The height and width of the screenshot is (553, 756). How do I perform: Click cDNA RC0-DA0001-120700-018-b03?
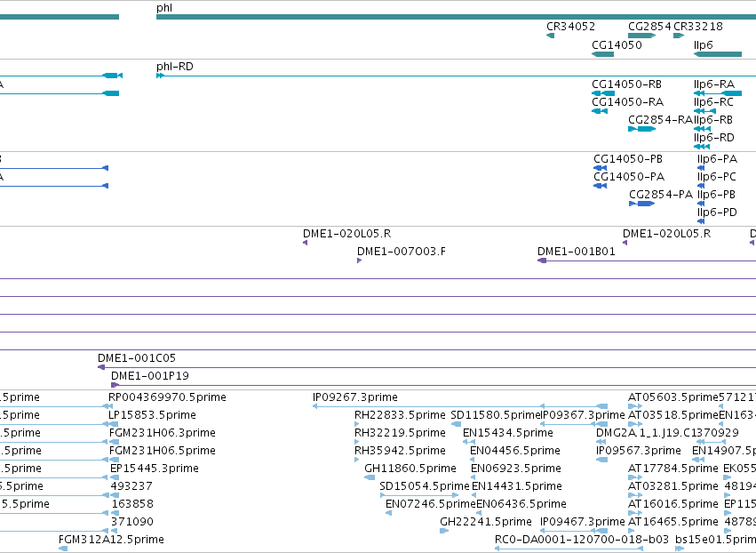(582, 540)
